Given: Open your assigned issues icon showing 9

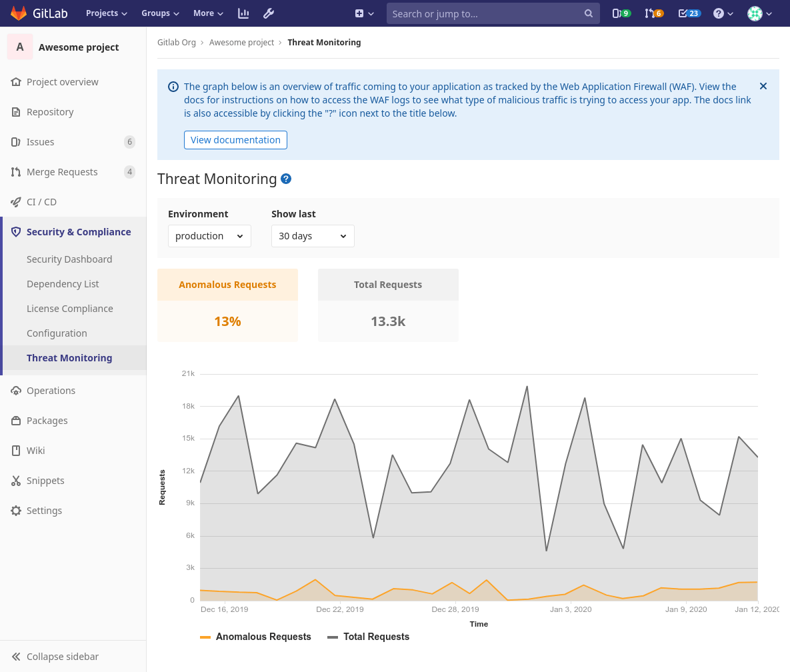Looking at the screenshot, I should point(621,13).
